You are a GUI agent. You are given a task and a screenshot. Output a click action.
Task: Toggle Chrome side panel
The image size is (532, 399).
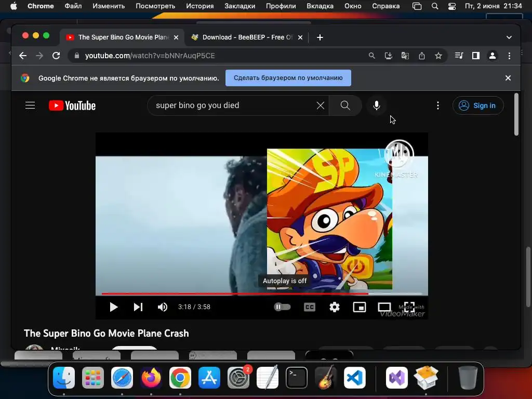tap(476, 56)
